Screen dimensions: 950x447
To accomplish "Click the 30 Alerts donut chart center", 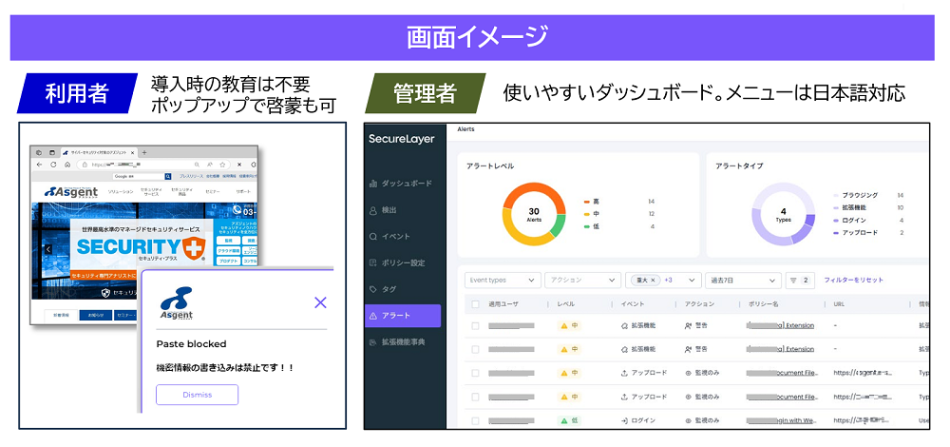I will pyautogui.click(x=534, y=214).
